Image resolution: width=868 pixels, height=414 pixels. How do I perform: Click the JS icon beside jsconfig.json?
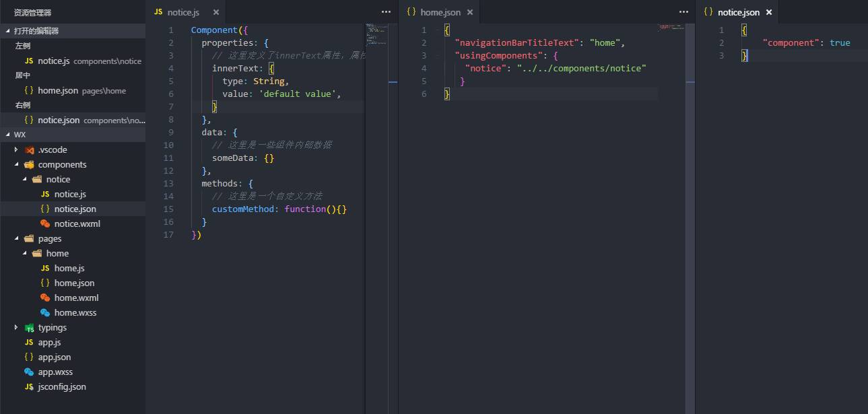[x=29, y=386]
